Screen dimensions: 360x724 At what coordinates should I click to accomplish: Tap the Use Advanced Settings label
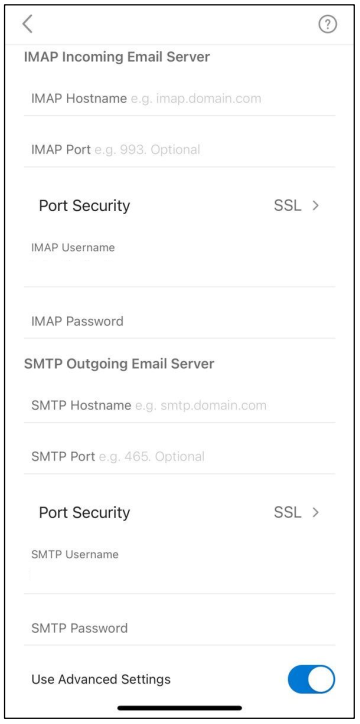[x=101, y=679]
